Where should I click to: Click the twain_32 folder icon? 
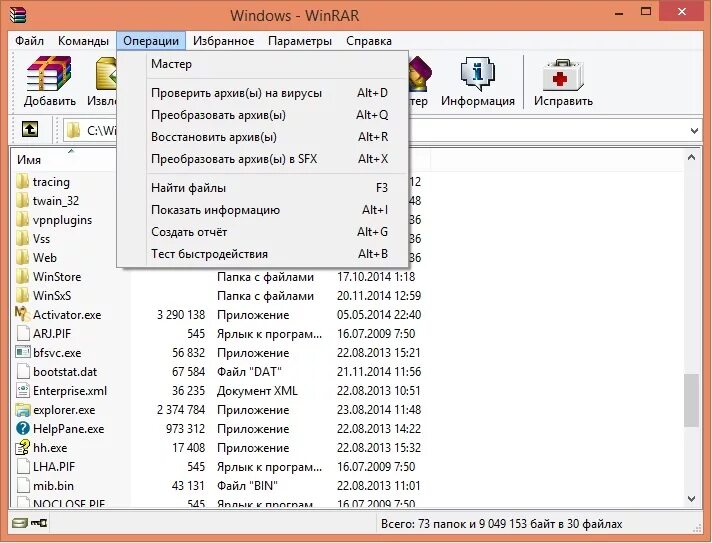(x=22, y=201)
